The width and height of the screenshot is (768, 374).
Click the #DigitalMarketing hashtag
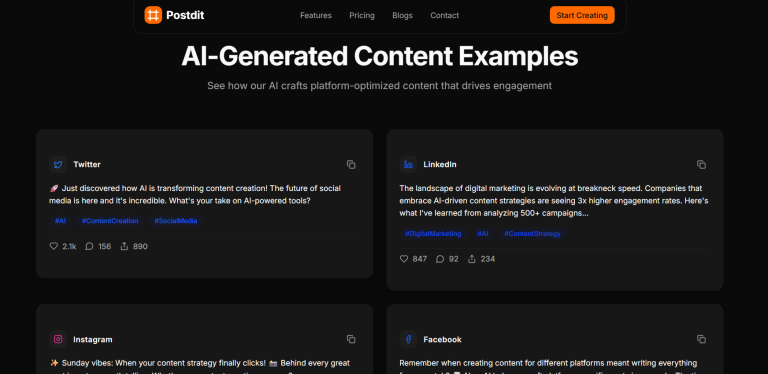point(433,234)
